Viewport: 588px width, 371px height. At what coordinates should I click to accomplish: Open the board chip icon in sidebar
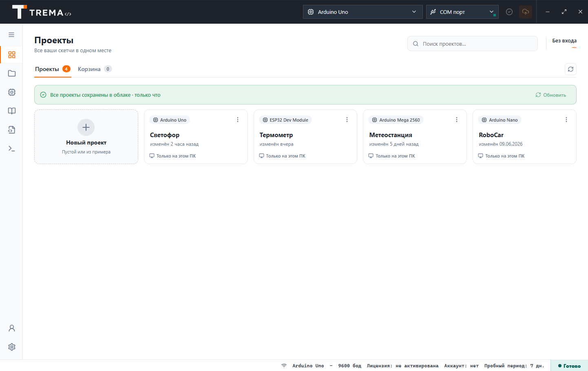12,92
